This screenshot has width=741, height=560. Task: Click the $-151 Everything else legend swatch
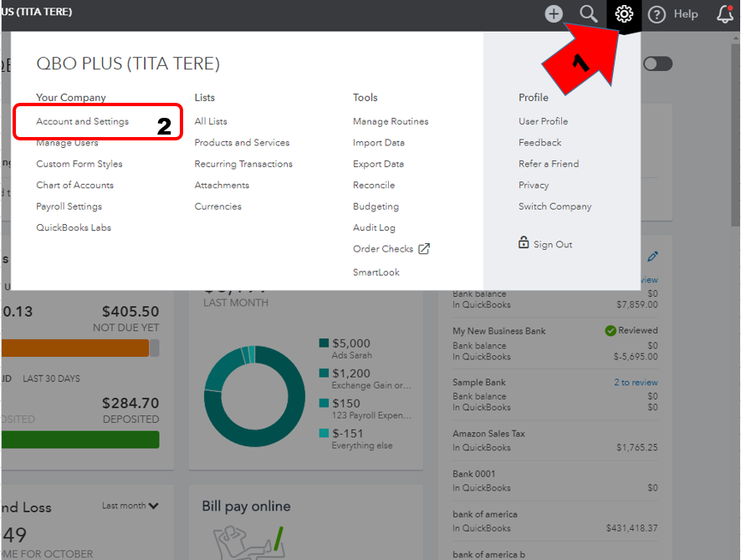click(324, 433)
